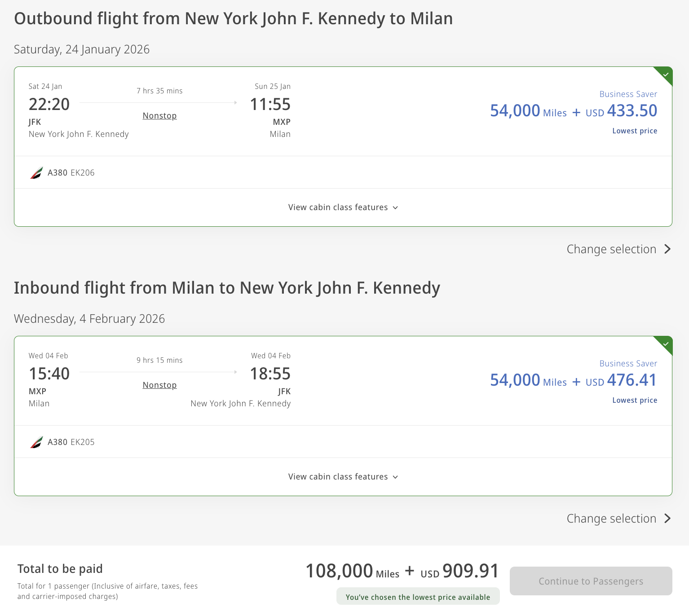This screenshot has height=616, width=689.
Task: Click the Emirates logo beside EK206
Action: pyautogui.click(x=36, y=173)
